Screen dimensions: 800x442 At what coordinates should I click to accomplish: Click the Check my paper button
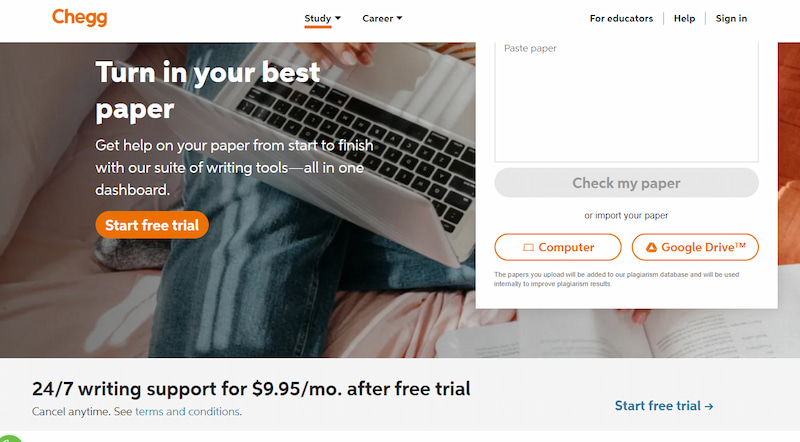(x=626, y=183)
